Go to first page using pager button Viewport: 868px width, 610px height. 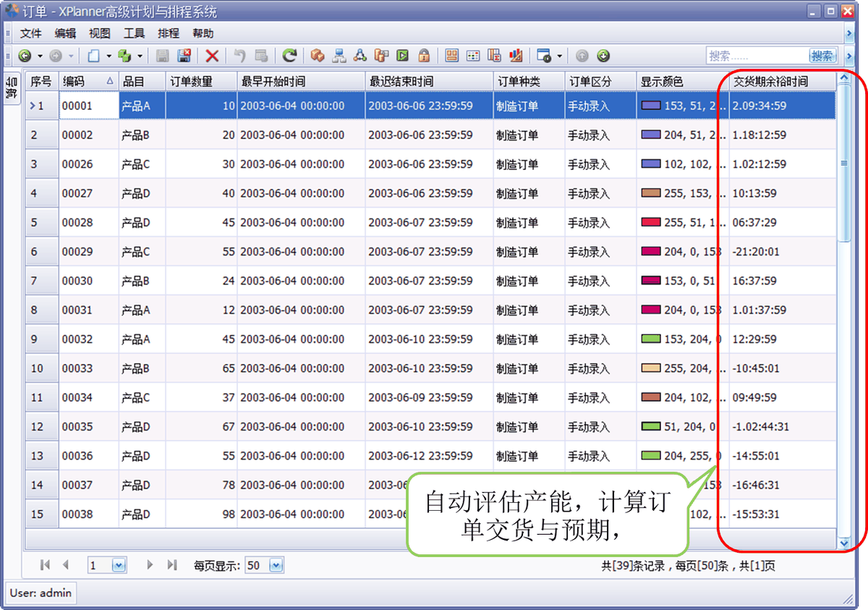click(45, 565)
